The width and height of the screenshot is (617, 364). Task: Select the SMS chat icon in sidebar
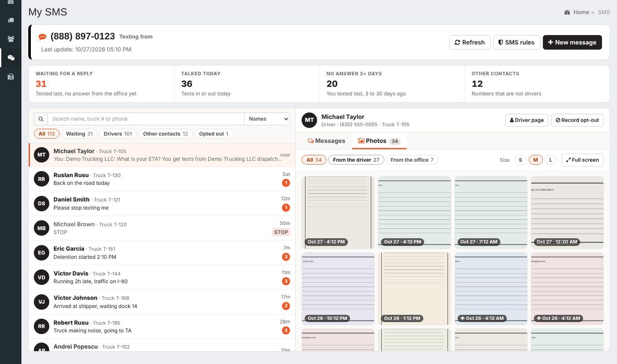(11, 58)
